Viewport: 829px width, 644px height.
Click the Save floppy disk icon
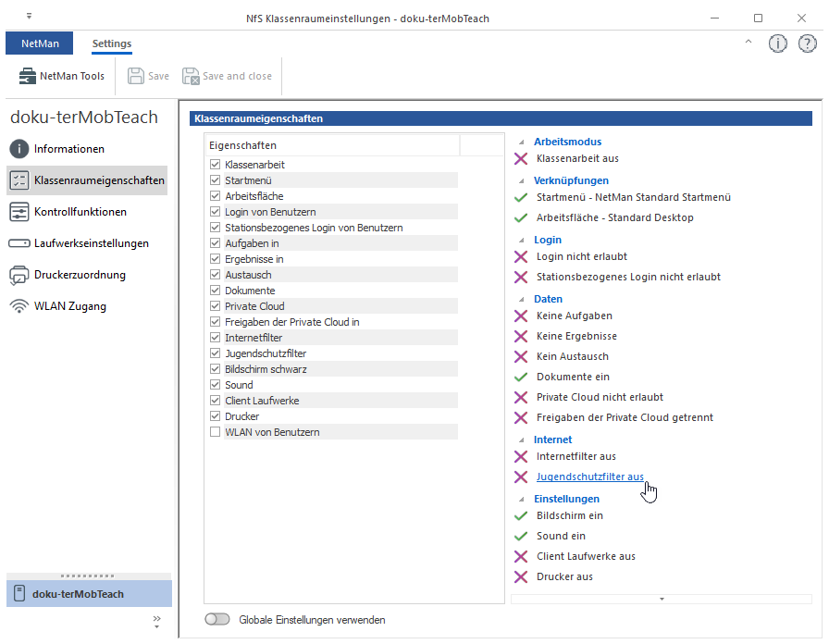(x=136, y=76)
